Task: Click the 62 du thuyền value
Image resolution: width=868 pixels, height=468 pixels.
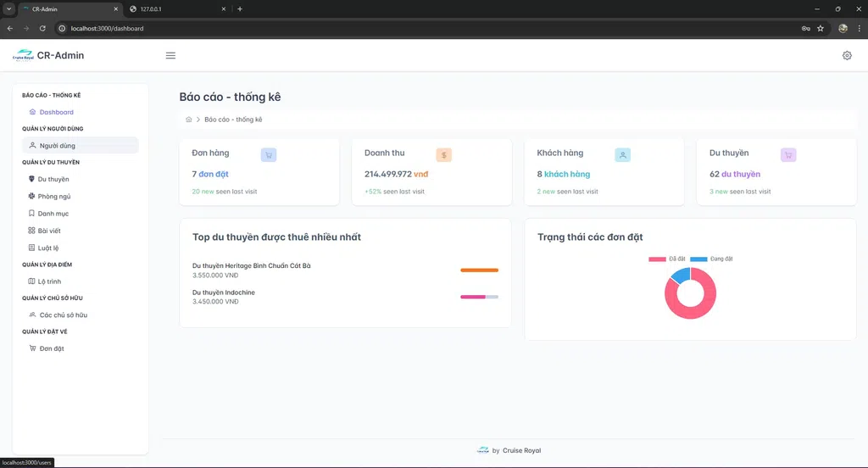Action: (x=735, y=174)
